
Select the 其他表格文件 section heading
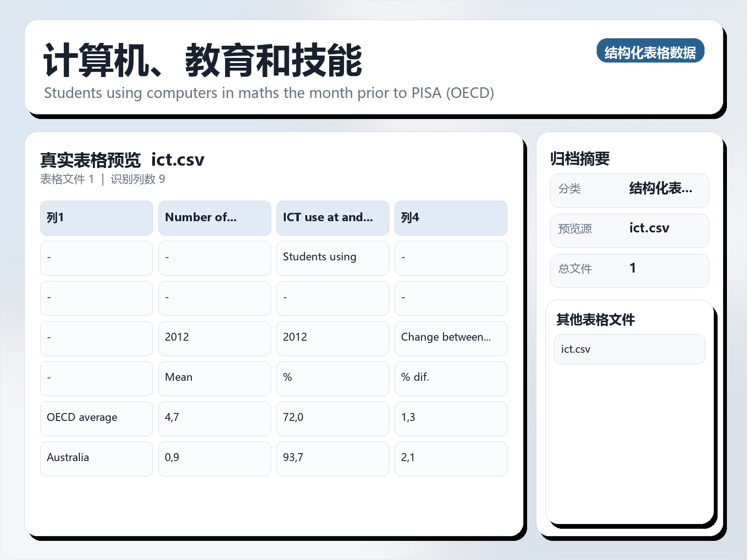(596, 320)
